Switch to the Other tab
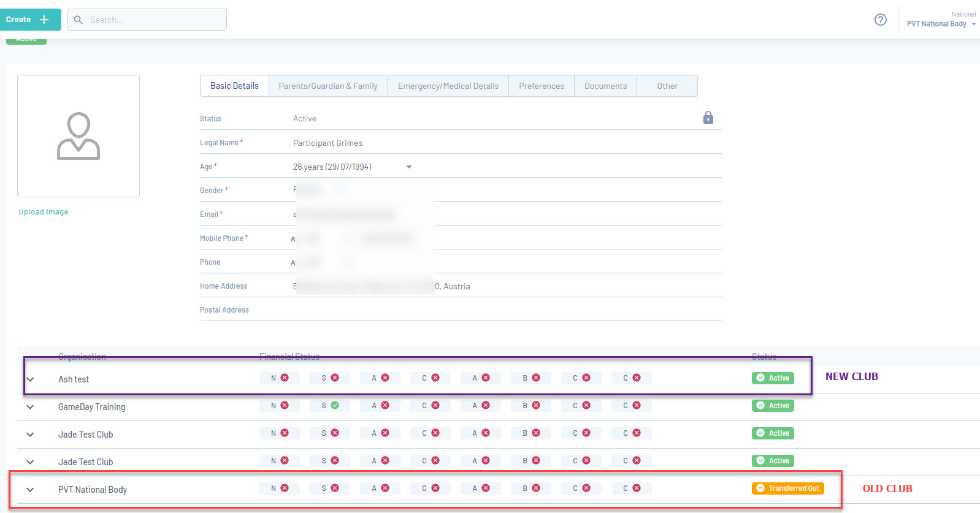This screenshot has width=980, height=513. (x=667, y=86)
